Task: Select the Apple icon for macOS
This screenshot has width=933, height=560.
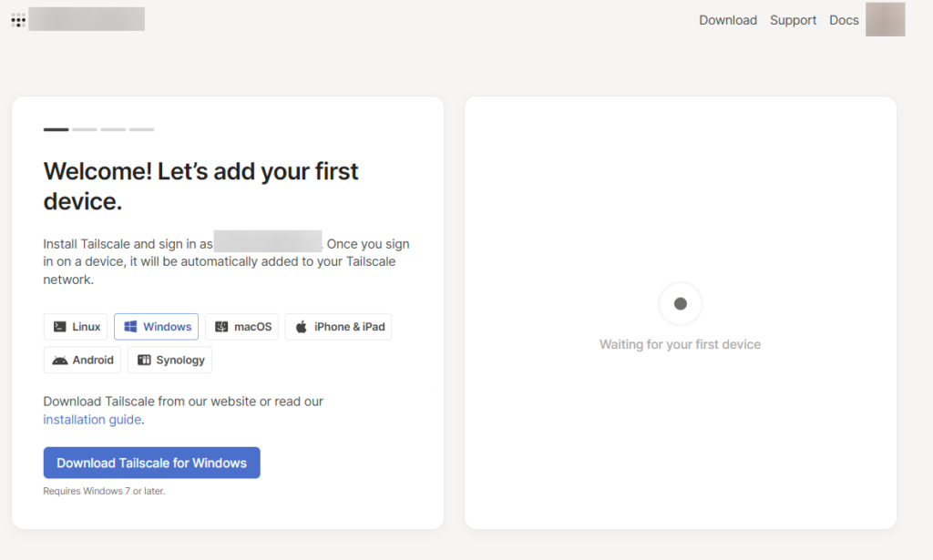Action: click(x=220, y=326)
